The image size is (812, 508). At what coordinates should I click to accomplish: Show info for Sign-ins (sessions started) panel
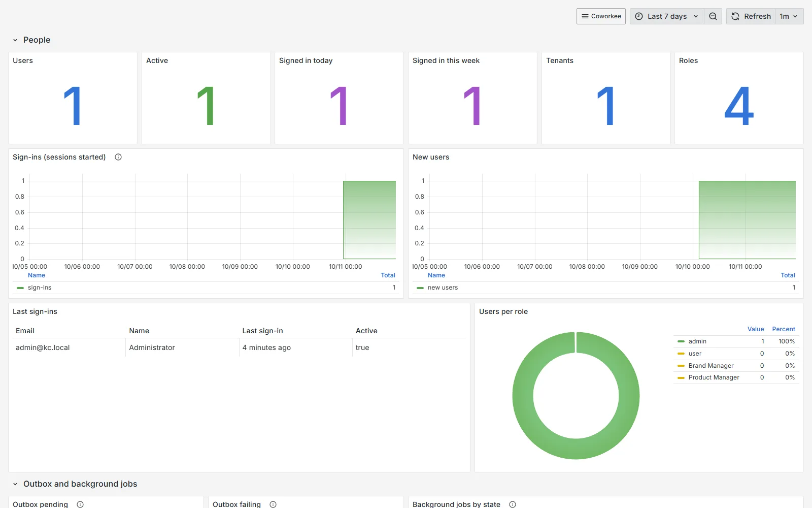(x=118, y=157)
